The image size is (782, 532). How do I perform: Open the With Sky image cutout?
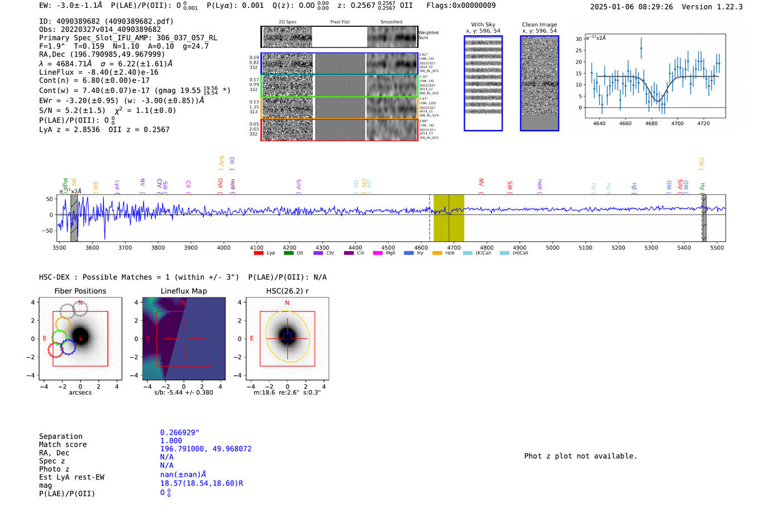[483, 83]
